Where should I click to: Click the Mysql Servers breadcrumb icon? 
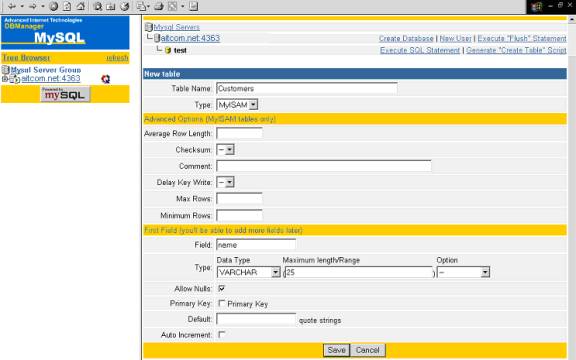(148, 27)
